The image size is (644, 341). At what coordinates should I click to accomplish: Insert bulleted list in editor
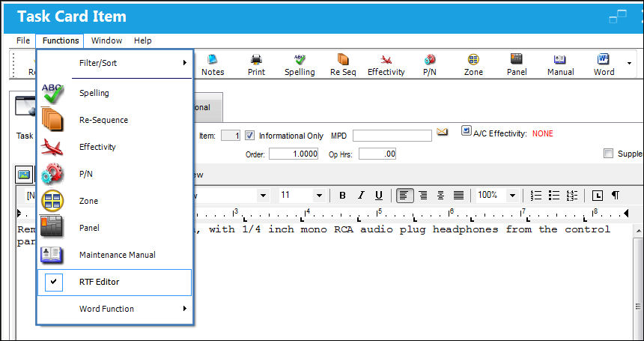[x=554, y=196]
